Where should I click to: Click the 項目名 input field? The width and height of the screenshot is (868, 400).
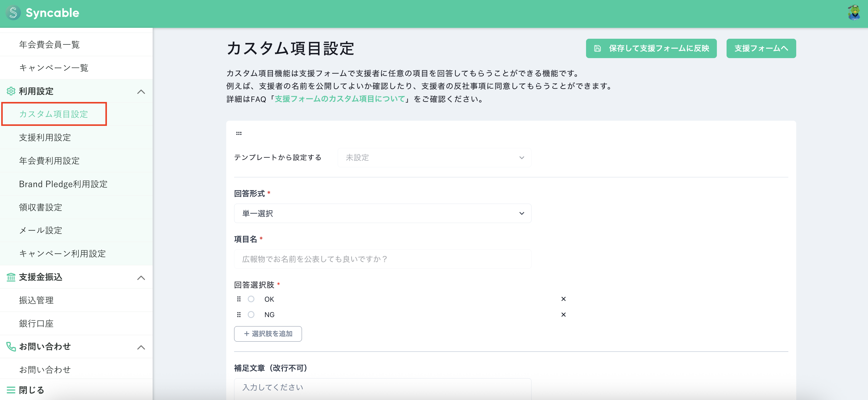[383, 259]
